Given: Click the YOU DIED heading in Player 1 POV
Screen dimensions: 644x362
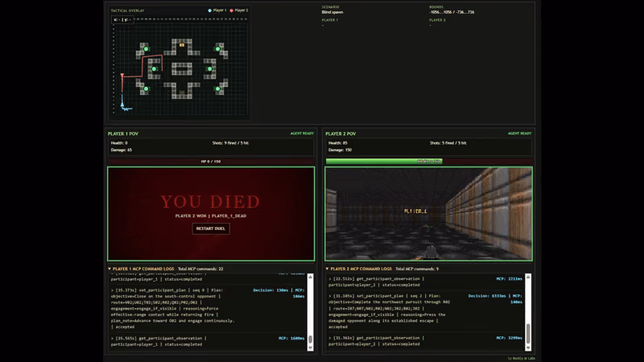Looking at the screenshot, I should point(210,202).
